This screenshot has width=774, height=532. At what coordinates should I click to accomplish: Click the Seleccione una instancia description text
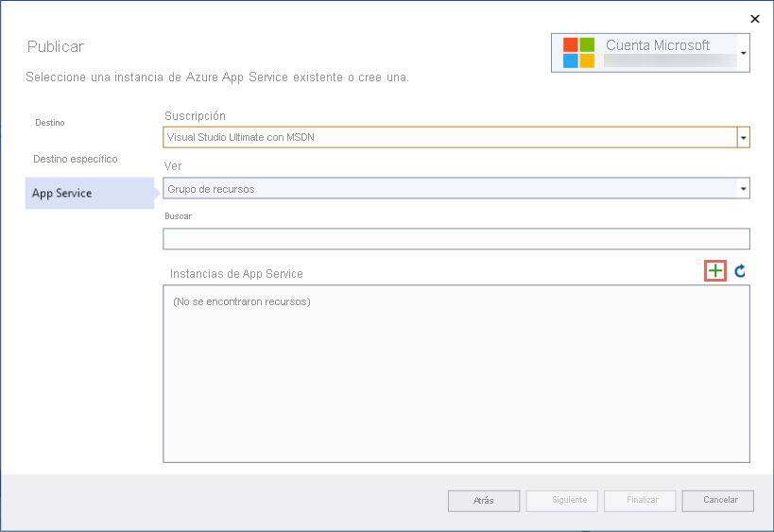pos(217,77)
